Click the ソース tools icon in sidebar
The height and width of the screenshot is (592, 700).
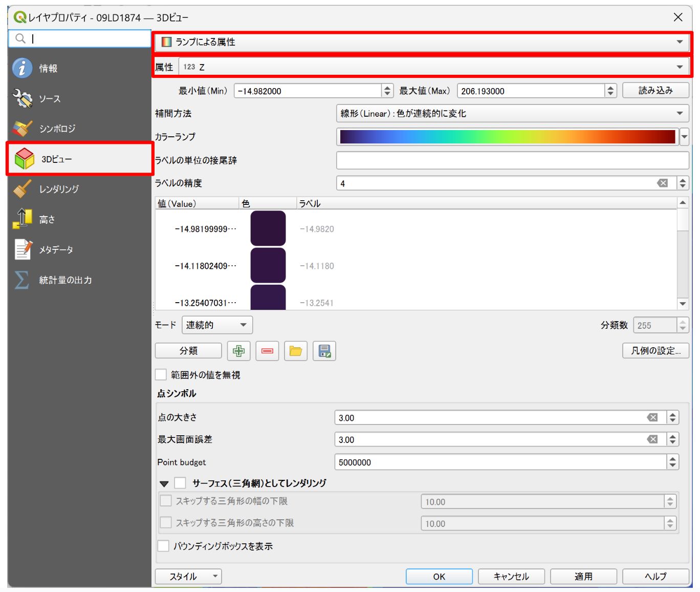click(22, 98)
